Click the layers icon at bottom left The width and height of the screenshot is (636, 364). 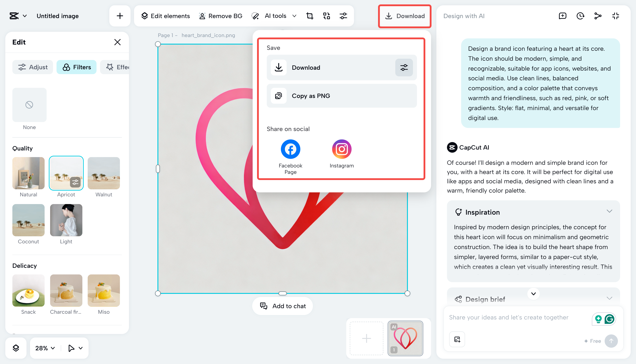pyautogui.click(x=16, y=348)
